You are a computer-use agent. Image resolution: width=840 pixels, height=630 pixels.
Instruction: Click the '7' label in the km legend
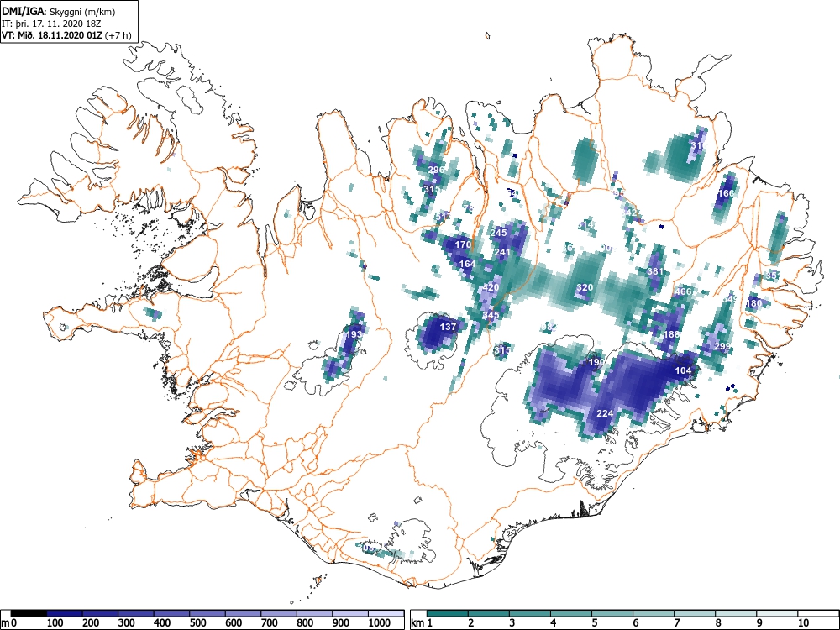pos(677,622)
